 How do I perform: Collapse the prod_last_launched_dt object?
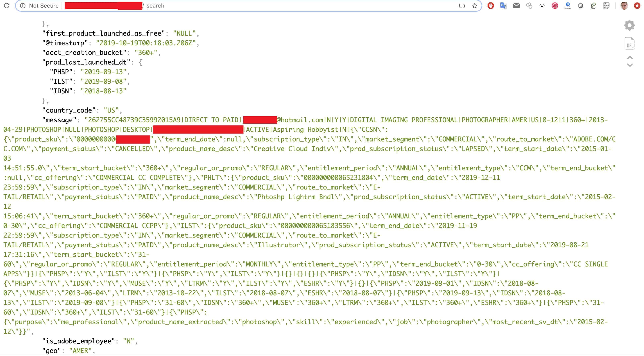pyautogui.click(x=140, y=63)
